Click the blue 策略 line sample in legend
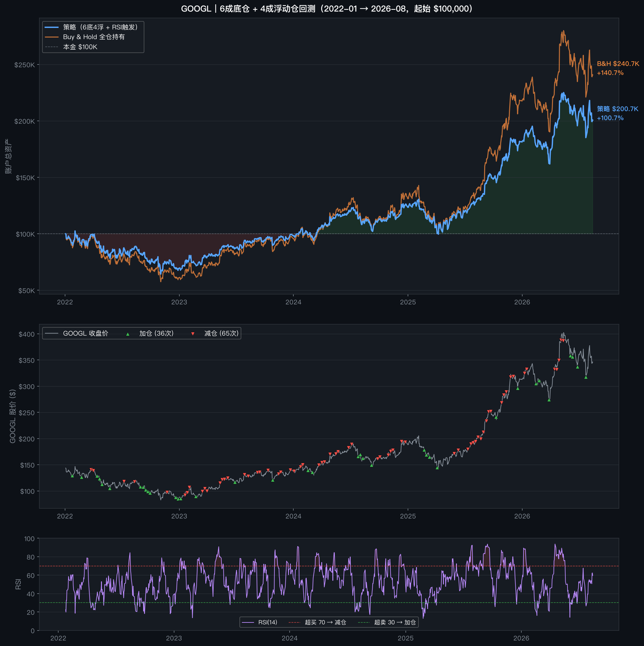Image resolution: width=644 pixels, height=646 pixels. (x=52, y=27)
